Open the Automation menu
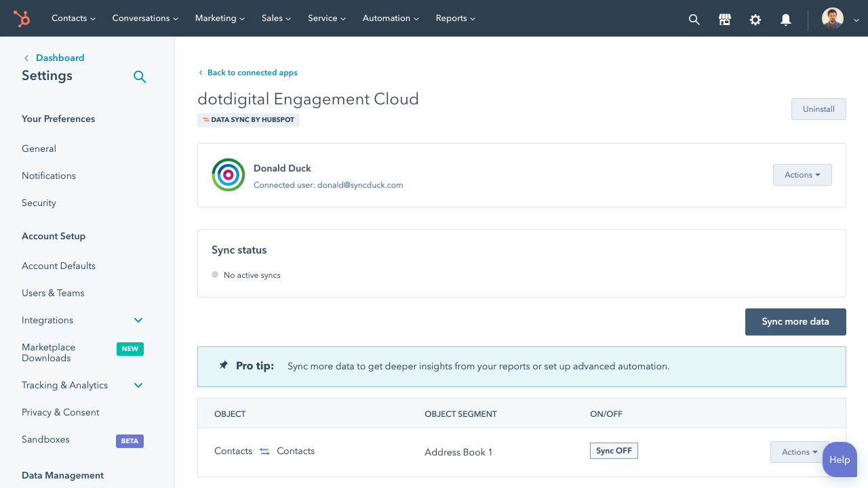The image size is (868, 488). click(x=391, y=18)
